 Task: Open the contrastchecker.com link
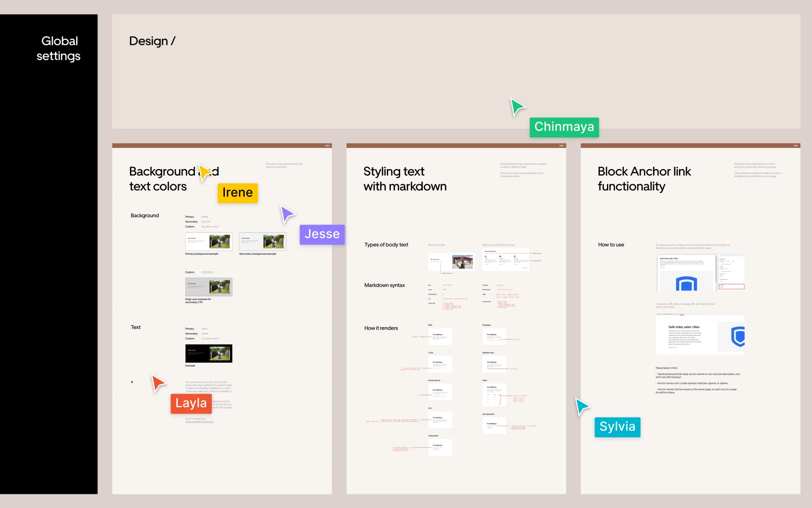(199, 422)
